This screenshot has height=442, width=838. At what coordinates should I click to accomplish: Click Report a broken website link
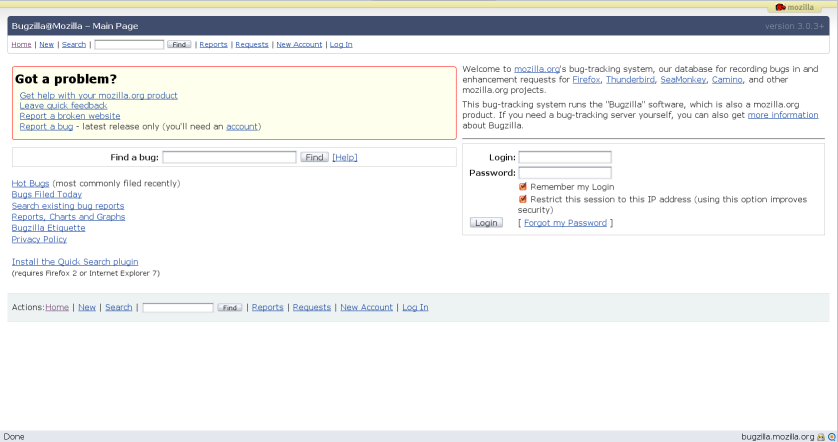pos(70,116)
